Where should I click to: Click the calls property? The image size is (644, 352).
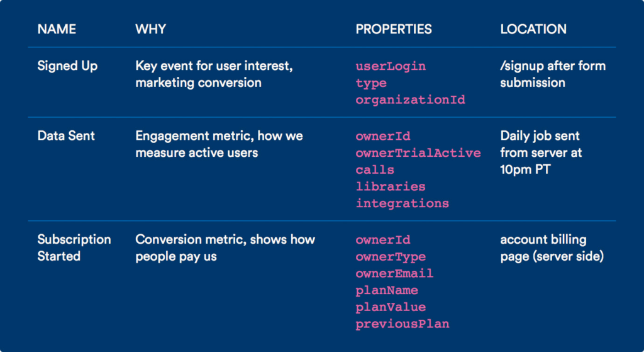pyautogui.click(x=375, y=170)
